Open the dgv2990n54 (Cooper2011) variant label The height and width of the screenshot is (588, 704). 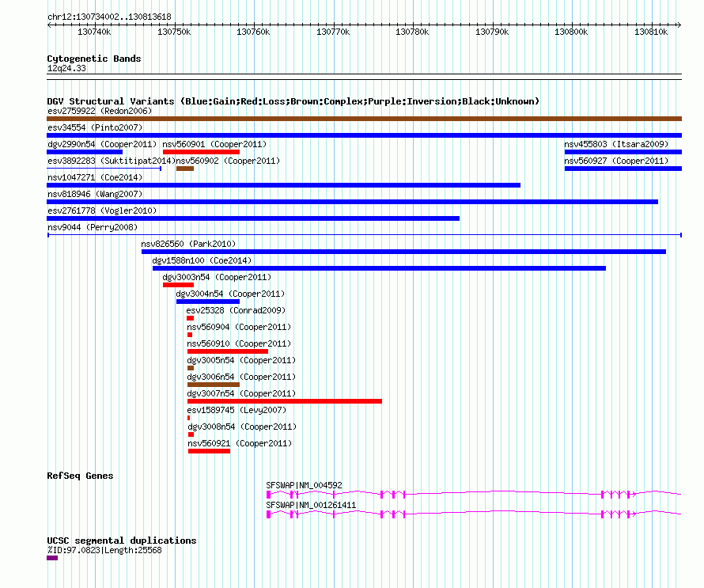[x=102, y=144]
